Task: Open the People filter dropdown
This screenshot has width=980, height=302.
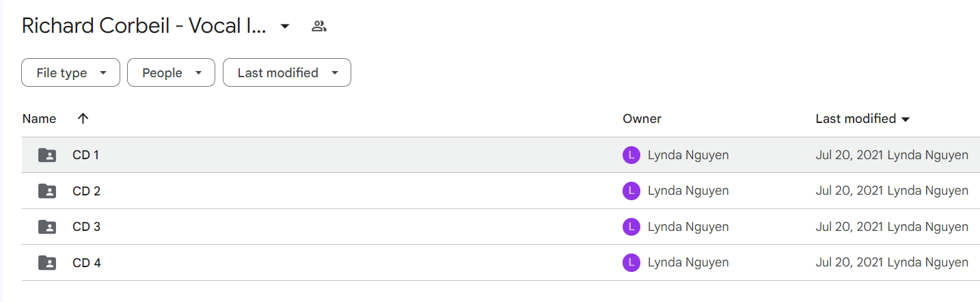Action: [171, 72]
